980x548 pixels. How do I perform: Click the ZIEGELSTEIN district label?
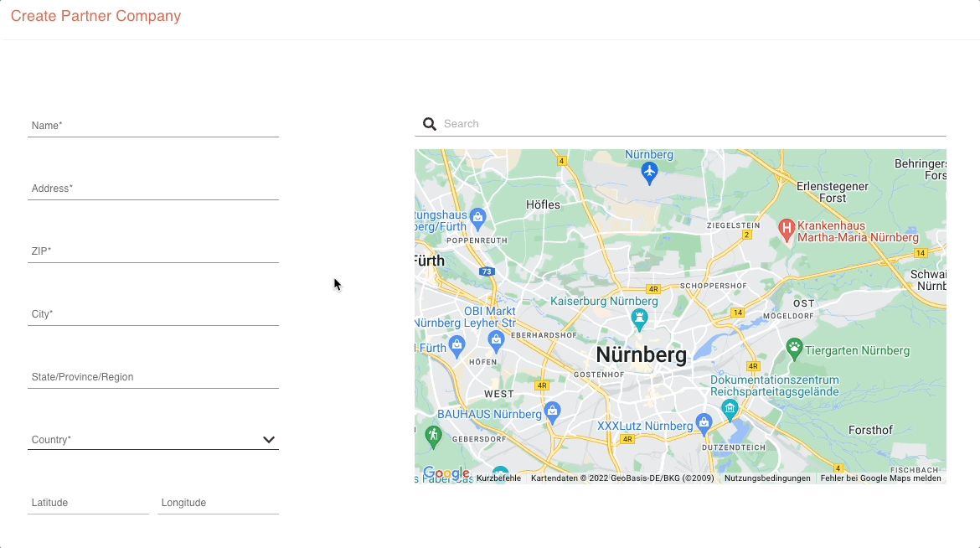pyautogui.click(x=734, y=225)
